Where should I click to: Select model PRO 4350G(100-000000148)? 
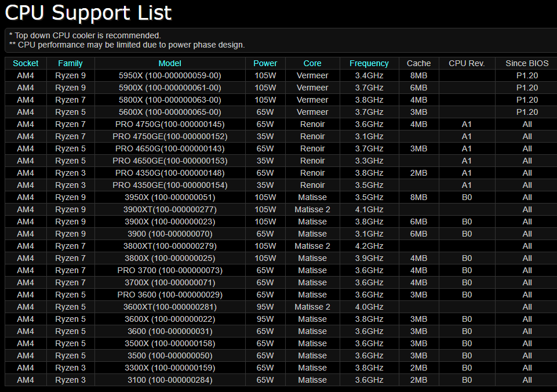click(170, 173)
